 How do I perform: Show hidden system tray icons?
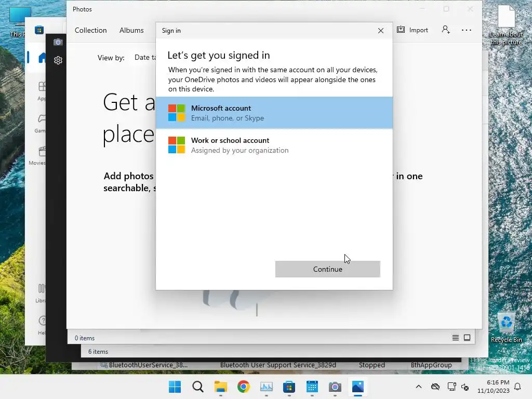419,387
